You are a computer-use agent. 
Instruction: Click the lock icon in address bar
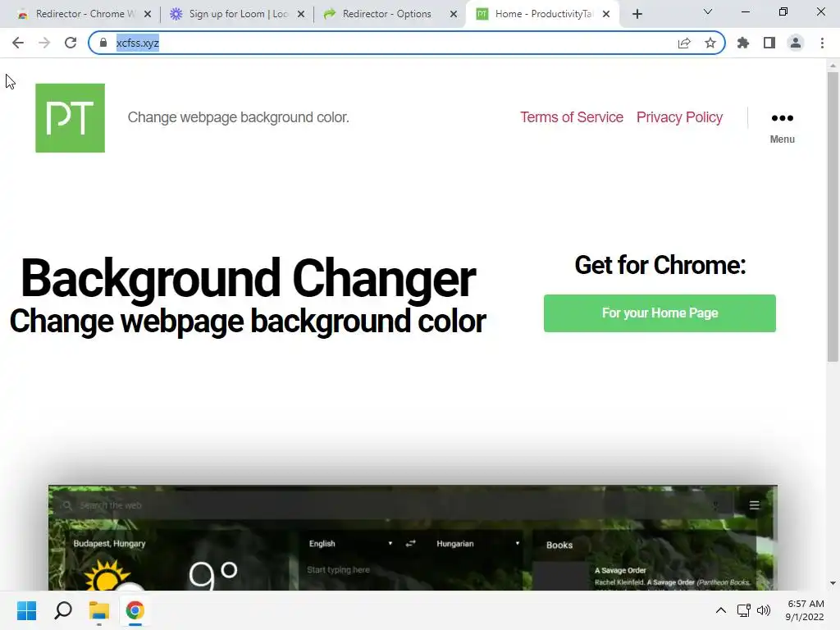pyautogui.click(x=103, y=43)
